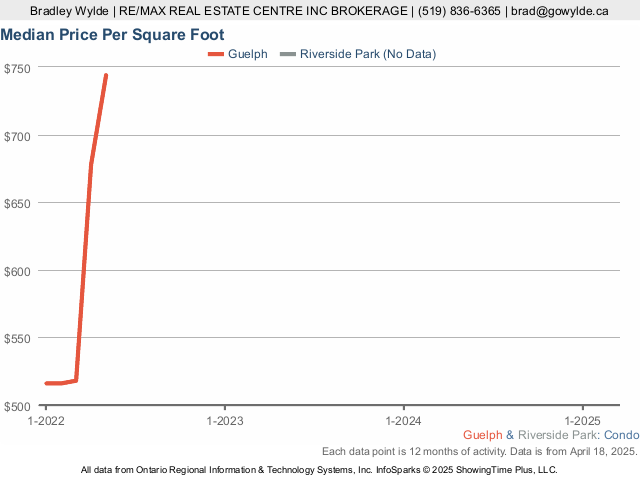Click the 1-2022 x-axis tick label
This screenshot has height=480, width=640.
(x=46, y=421)
